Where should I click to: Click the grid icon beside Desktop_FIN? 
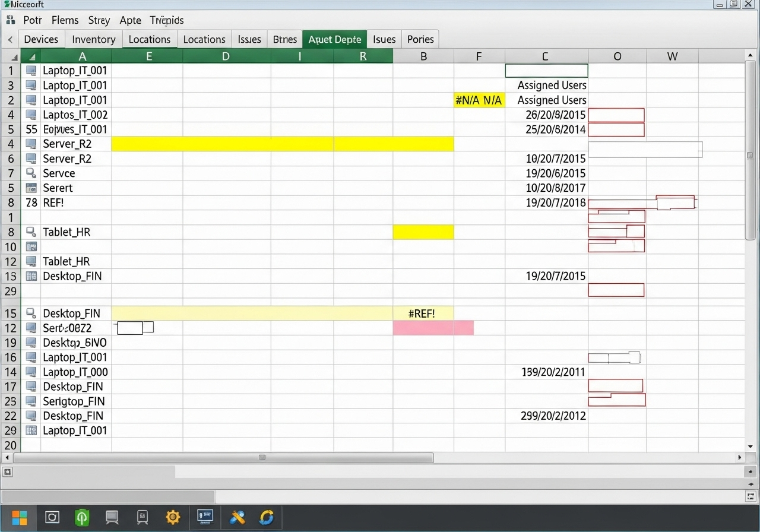[x=31, y=276]
